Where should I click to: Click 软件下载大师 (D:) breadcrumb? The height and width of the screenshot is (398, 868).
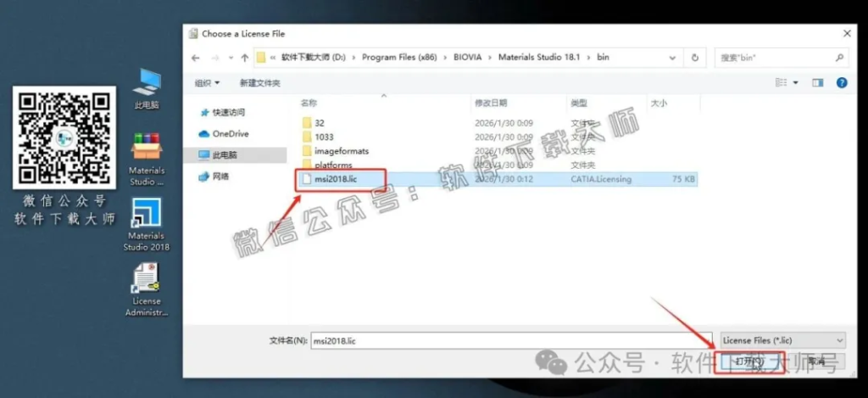(314, 58)
